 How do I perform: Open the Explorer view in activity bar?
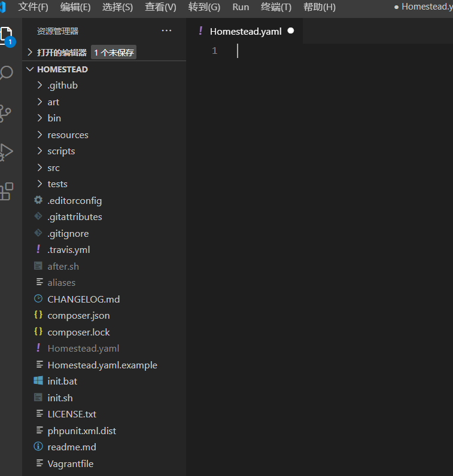[7, 35]
